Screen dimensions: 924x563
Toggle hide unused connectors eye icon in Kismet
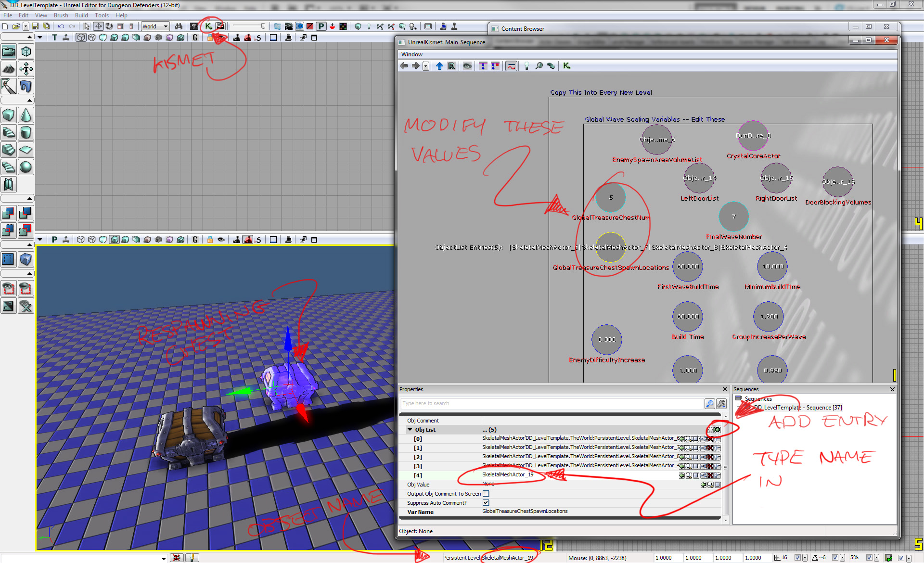pyautogui.click(x=467, y=66)
